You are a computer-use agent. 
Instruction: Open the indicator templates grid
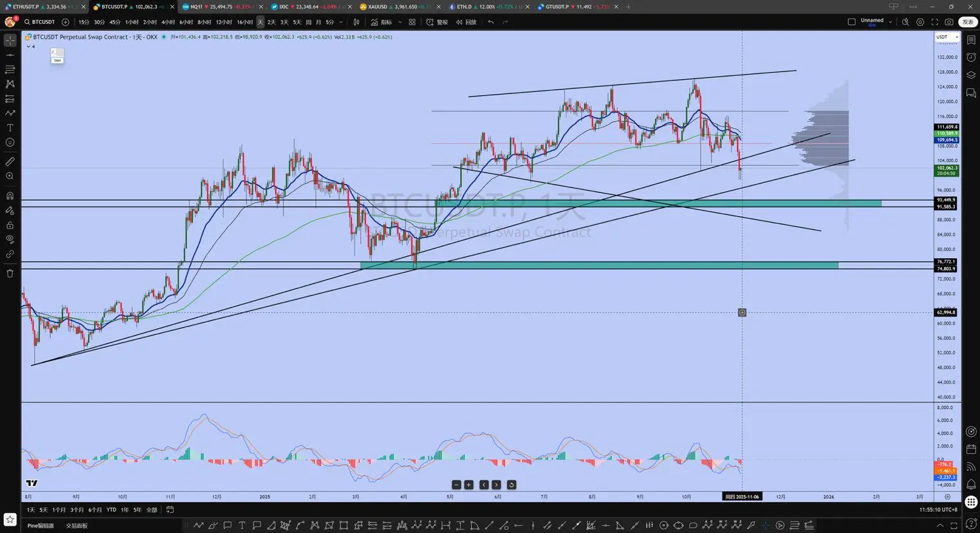[x=412, y=22]
